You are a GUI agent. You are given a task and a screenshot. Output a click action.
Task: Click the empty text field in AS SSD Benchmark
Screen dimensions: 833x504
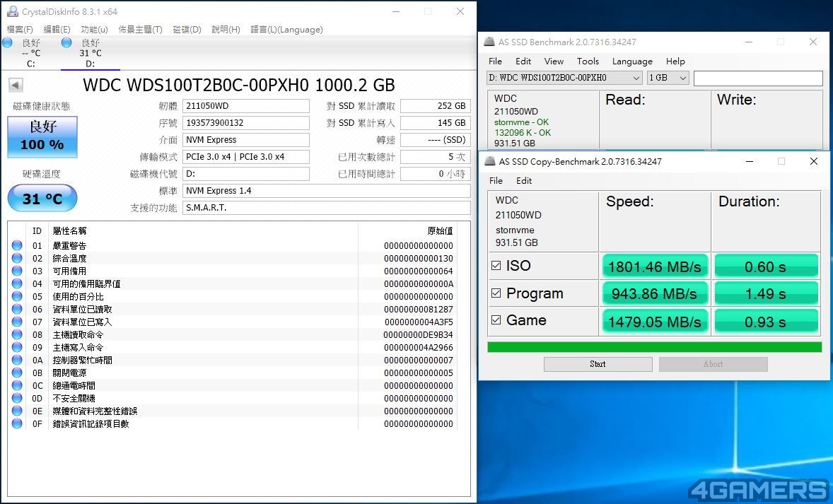point(758,78)
